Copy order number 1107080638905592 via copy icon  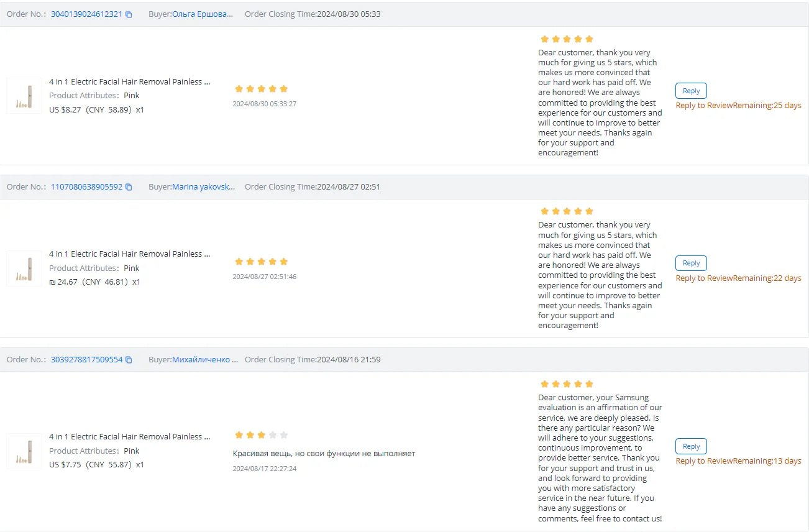pyautogui.click(x=129, y=187)
